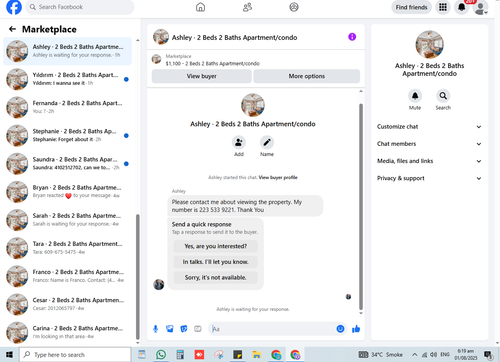Screen dimensions: 500x362
Task: Open Tara conversation in chat list
Action: (67, 248)
